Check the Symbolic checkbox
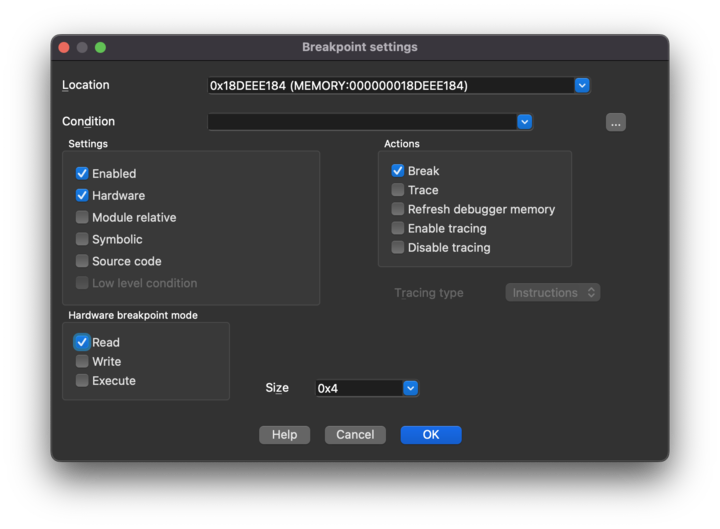 [x=82, y=240]
